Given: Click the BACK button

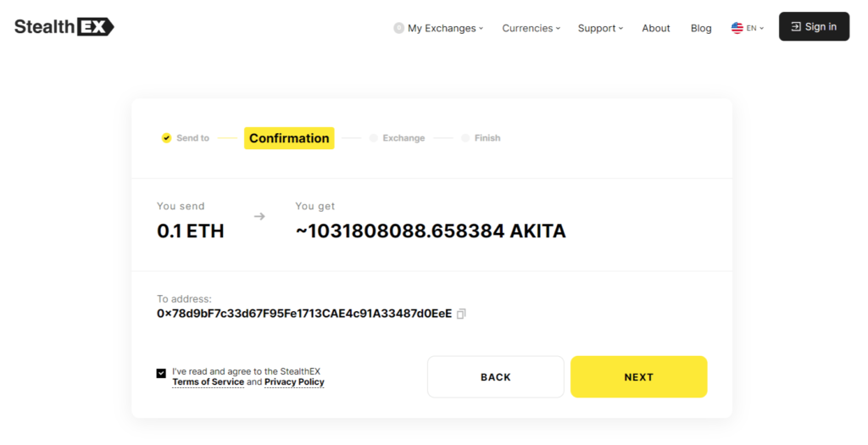Looking at the screenshot, I should click(495, 377).
